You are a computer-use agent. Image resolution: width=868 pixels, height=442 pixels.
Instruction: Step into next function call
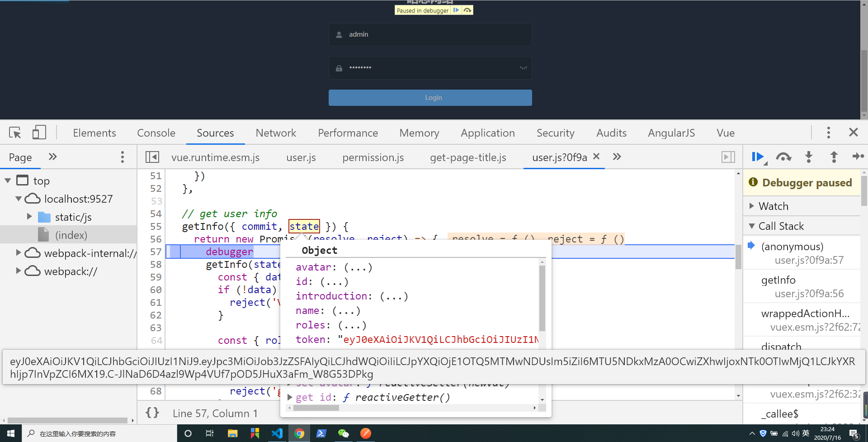pyautogui.click(x=809, y=157)
